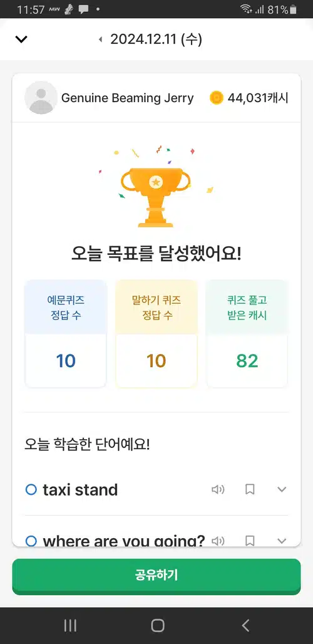The height and width of the screenshot is (644, 313).
Task: Bookmark the word taxi stand
Action: [x=250, y=489]
